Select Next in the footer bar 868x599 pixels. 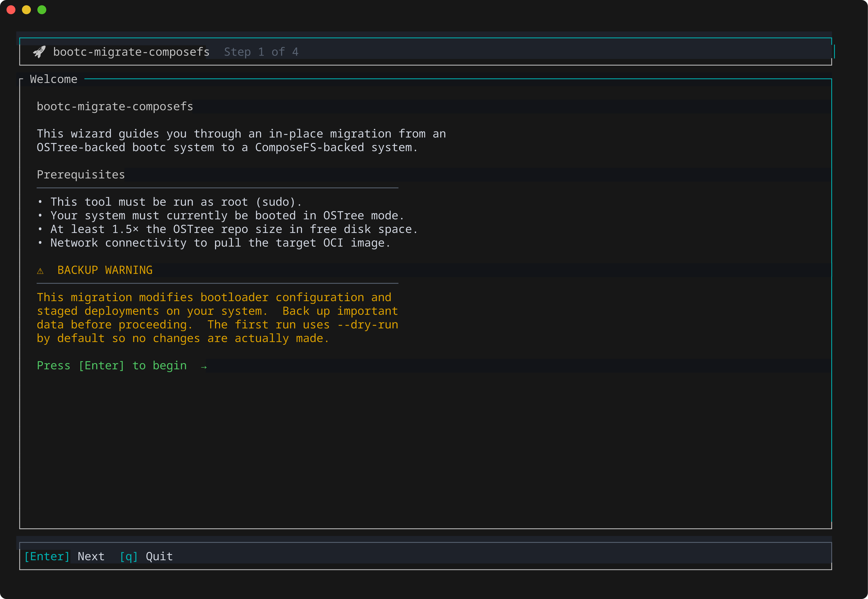click(91, 556)
